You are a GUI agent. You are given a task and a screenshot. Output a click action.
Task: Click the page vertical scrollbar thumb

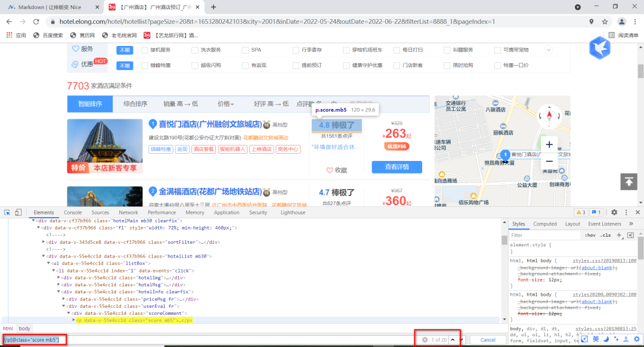pos(640,70)
